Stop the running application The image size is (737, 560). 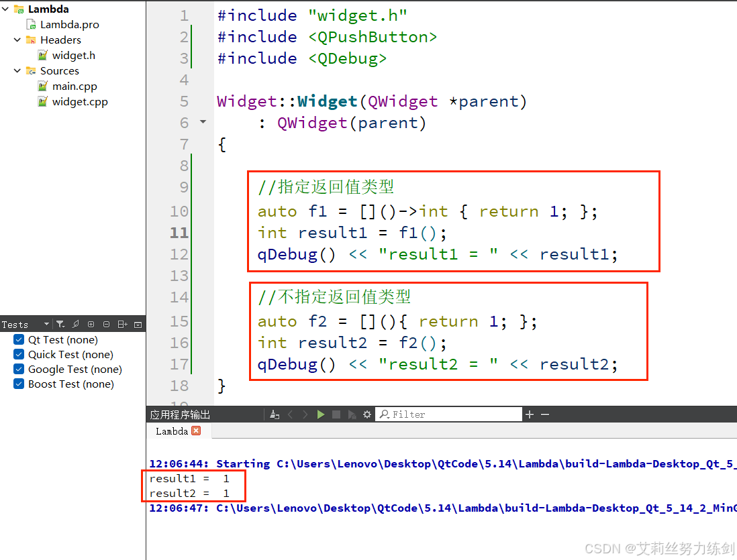[336, 414]
